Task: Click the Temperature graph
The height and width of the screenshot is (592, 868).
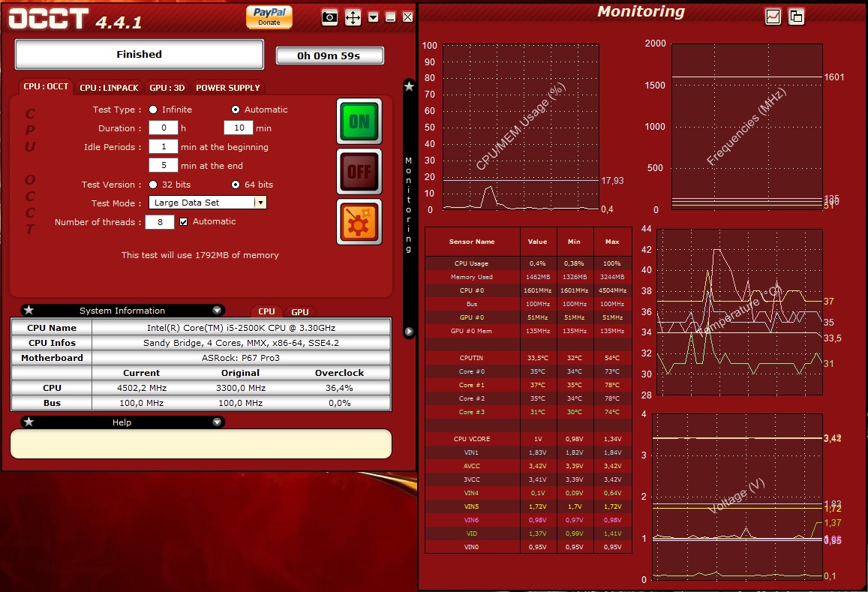Action: pyautogui.click(x=740, y=312)
